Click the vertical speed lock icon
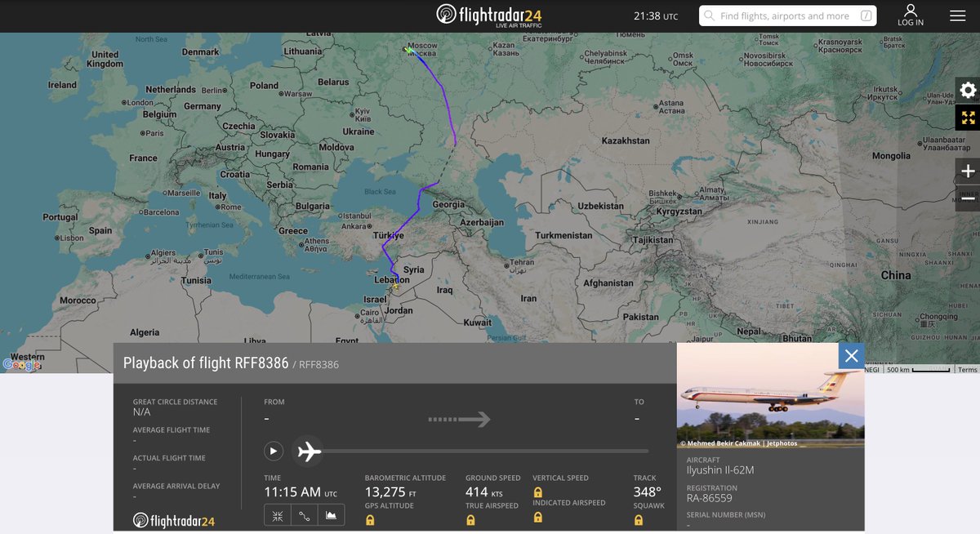 click(x=537, y=492)
